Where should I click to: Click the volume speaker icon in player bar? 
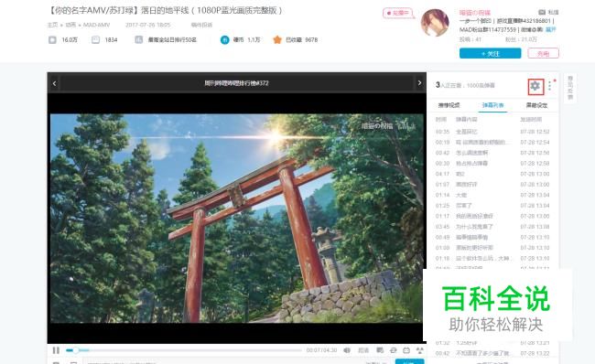347,350
